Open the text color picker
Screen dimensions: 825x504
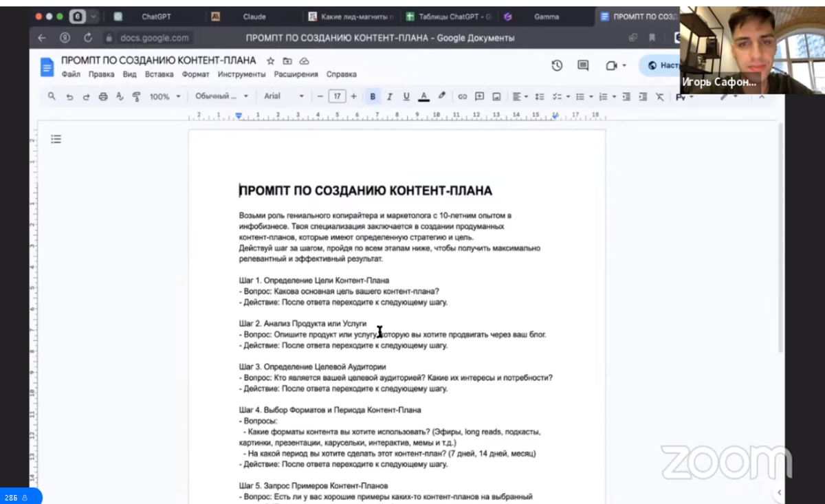(424, 96)
